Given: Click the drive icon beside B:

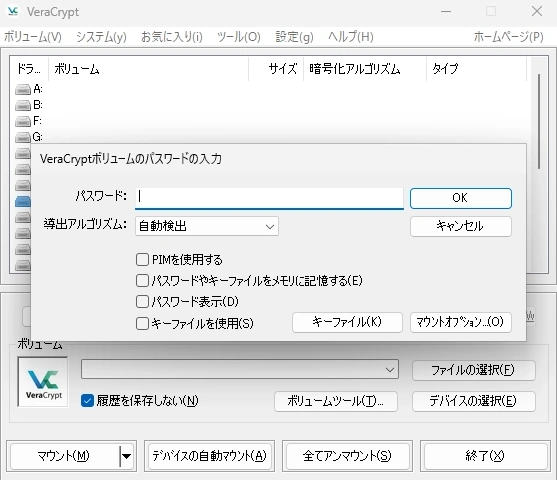Looking at the screenshot, I should tap(23, 105).
